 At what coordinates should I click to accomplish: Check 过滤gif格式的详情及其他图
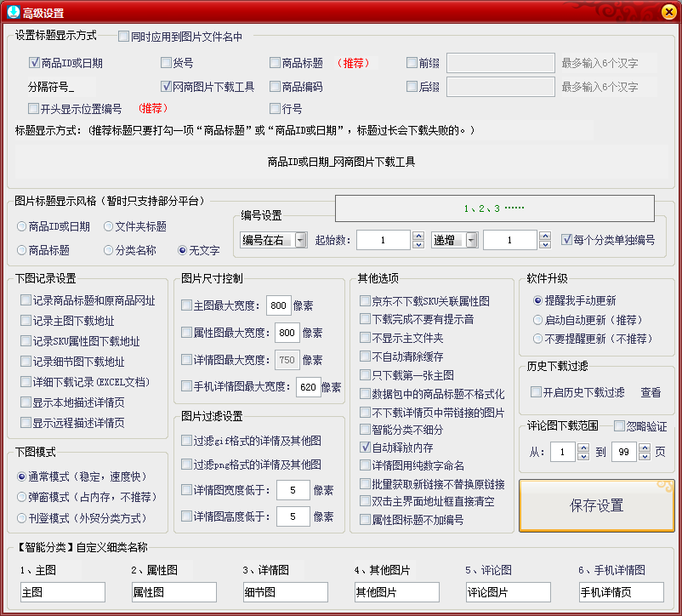(x=186, y=441)
